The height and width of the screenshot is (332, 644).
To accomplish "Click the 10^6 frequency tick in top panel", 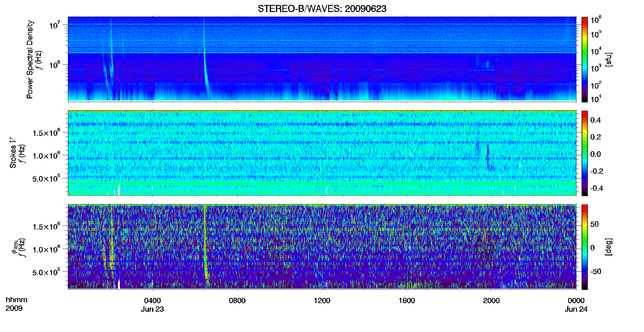I will click(54, 65).
